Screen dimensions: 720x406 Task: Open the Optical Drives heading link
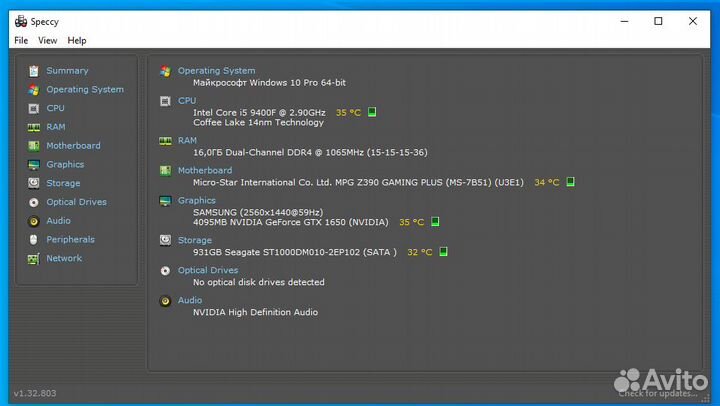[x=208, y=271]
